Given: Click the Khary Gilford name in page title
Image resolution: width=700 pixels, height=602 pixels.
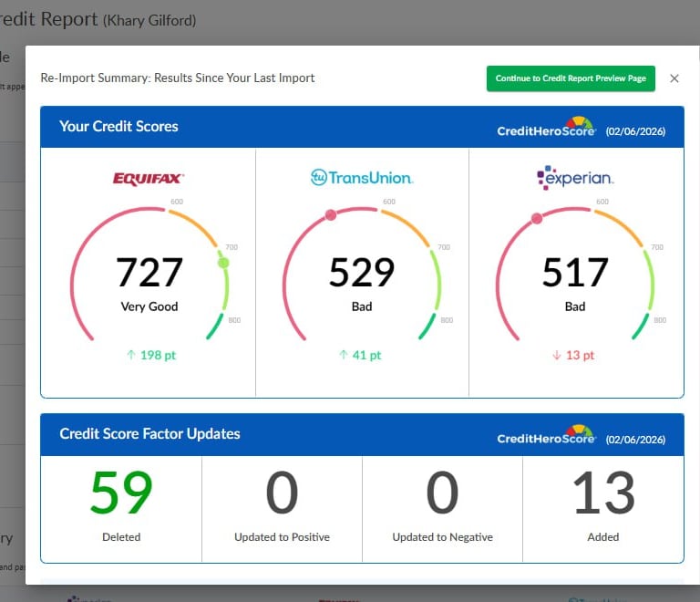Looking at the screenshot, I should pos(149,21).
